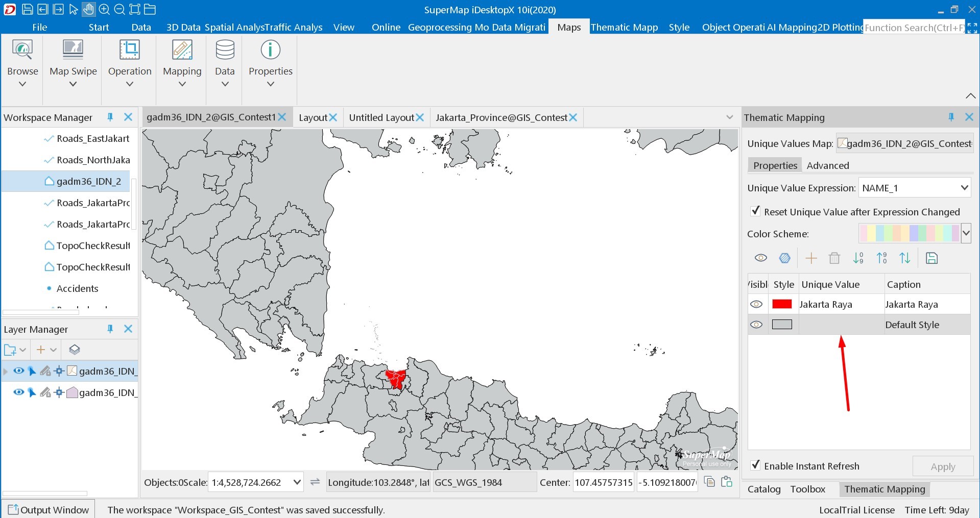Click the Function Search input field

[x=914, y=28]
